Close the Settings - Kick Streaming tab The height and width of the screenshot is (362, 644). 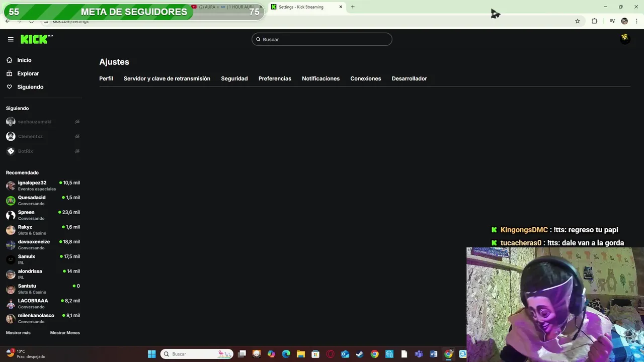click(341, 7)
